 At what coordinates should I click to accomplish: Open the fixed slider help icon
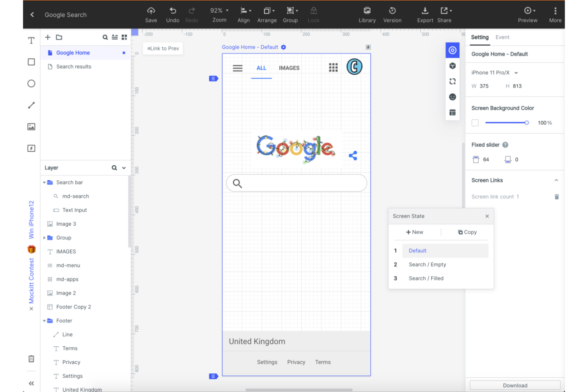pyautogui.click(x=505, y=145)
